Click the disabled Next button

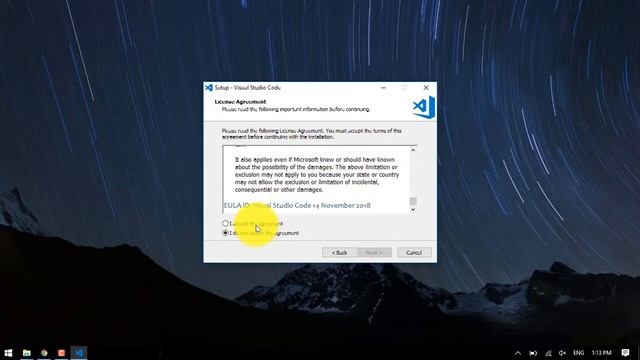point(374,253)
